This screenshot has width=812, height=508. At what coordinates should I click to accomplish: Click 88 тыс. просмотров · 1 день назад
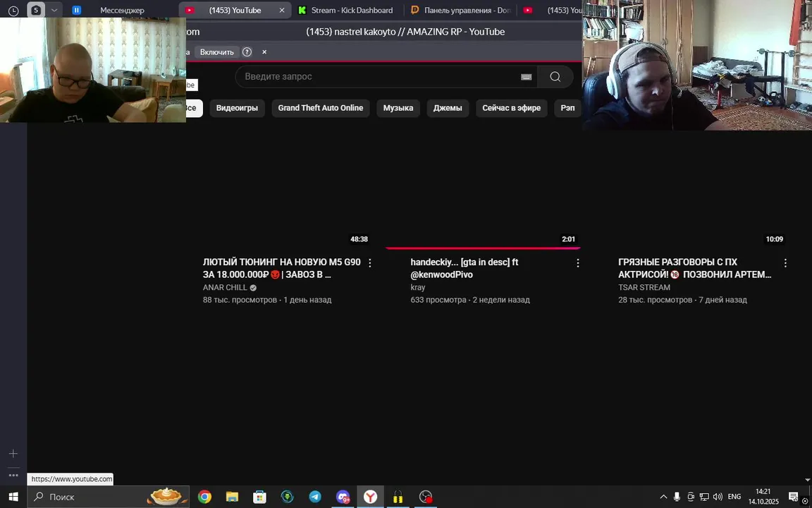[x=266, y=300]
